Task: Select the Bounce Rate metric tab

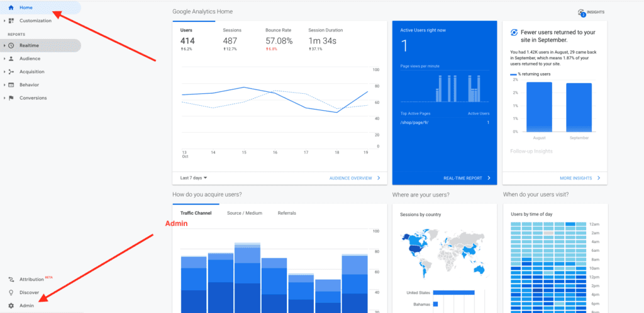Action: pos(279,39)
